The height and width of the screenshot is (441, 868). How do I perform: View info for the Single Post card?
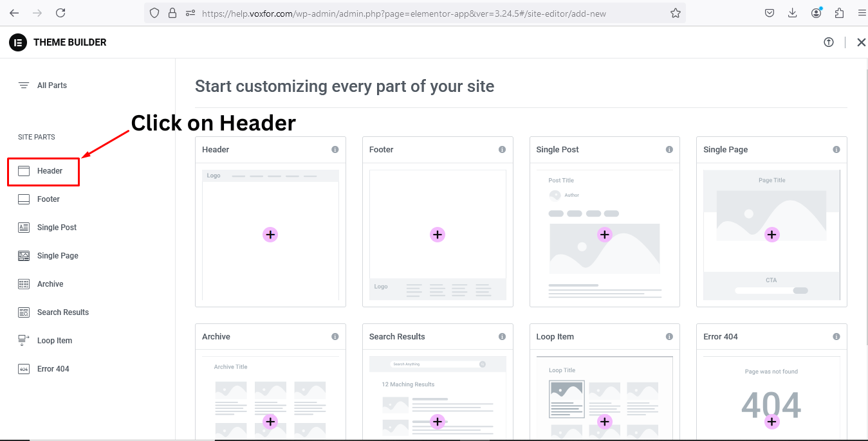(669, 149)
